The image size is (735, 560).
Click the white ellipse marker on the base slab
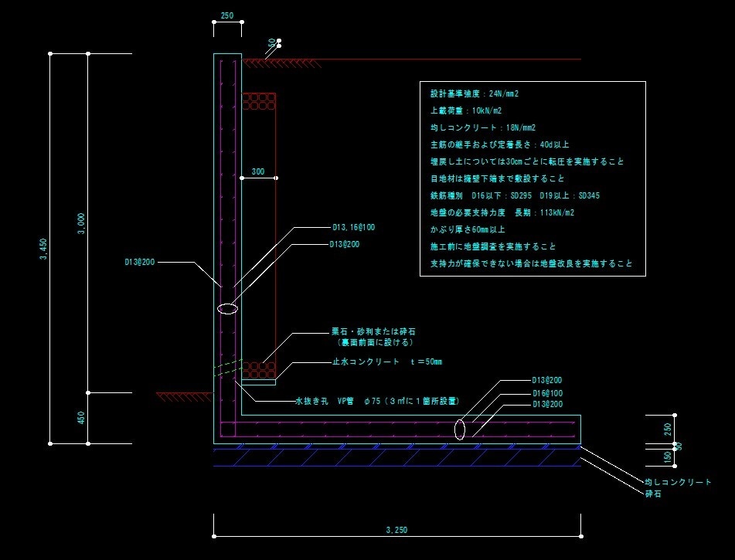tap(460, 429)
